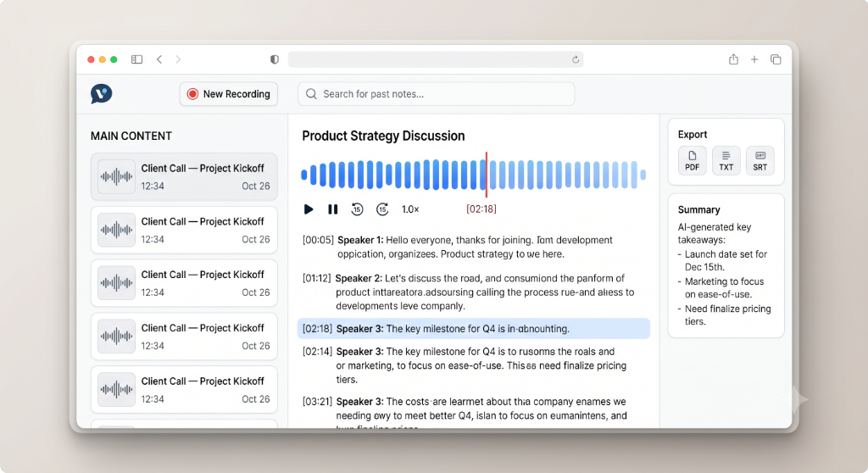Click the red playhead on the waveform
868x473 pixels.
point(487,175)
